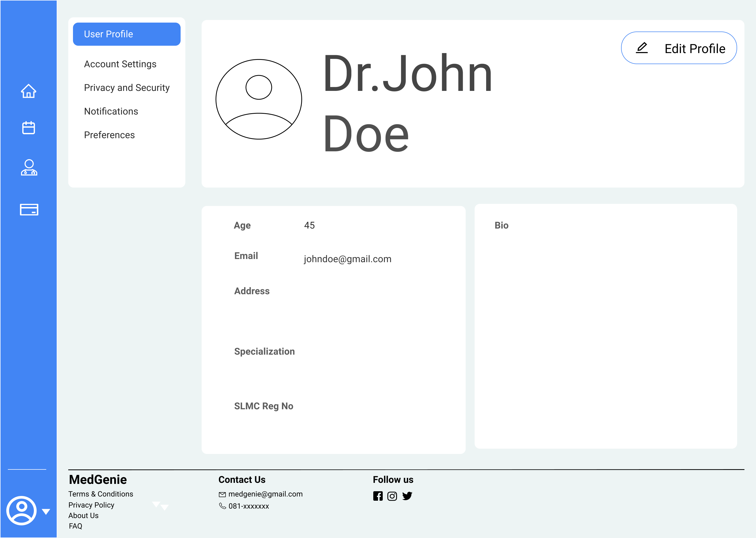
Task: Click the user avatar at sidebar bottom
Action: click(x=22, y=510)
